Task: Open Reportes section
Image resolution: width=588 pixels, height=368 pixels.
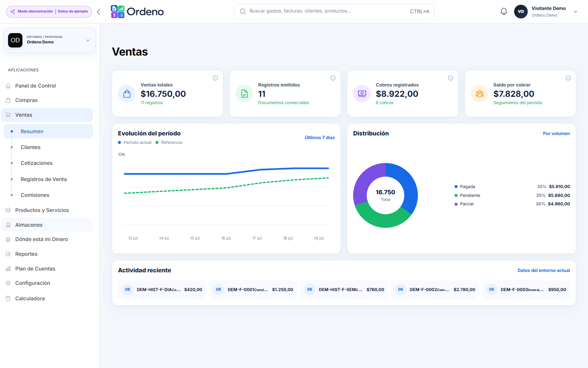Action: (47, 254)
